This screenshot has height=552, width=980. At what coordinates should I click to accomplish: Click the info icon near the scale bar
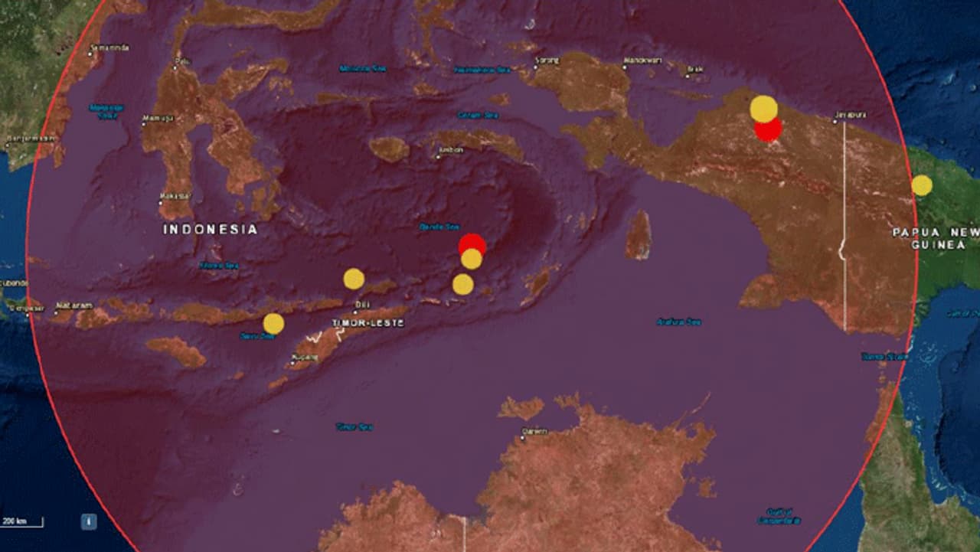[x=90, y=521]
